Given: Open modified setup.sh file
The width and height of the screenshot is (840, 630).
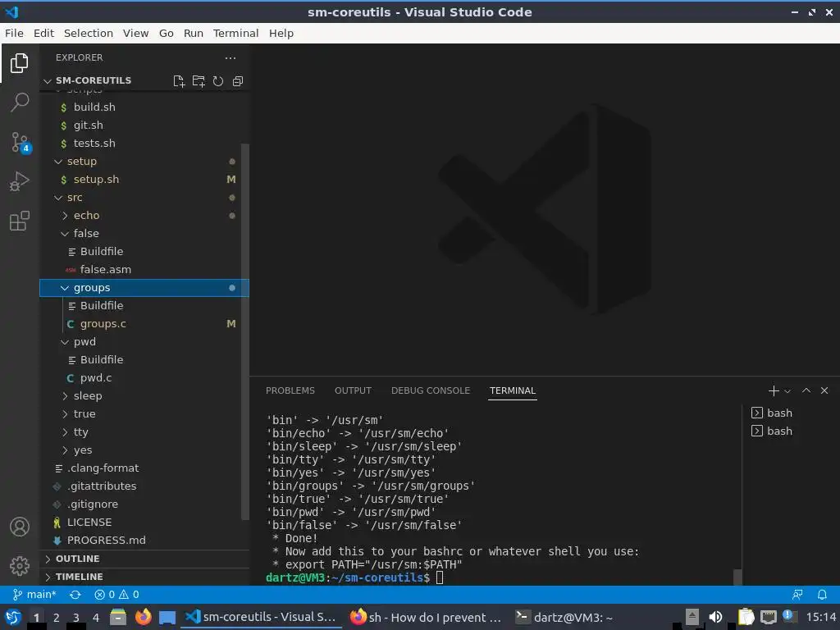Looking at the screenshot, I should pyautogui.click(x=144, y=180).
